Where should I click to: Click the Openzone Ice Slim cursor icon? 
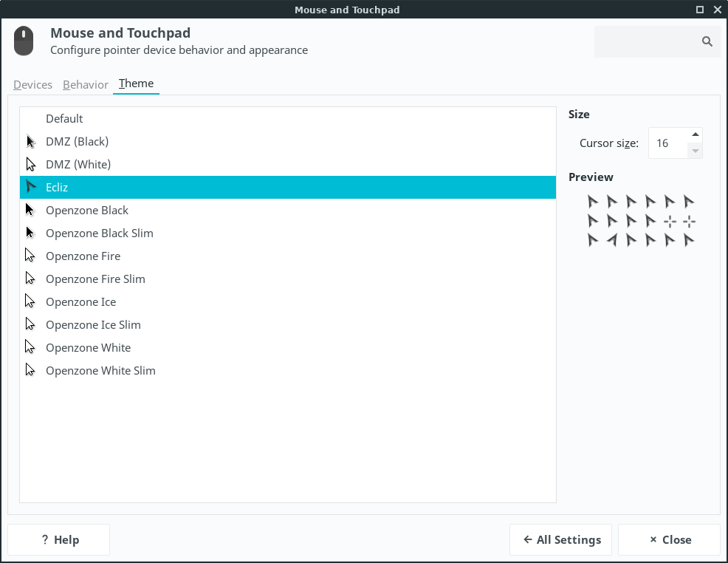coord(30,325)
